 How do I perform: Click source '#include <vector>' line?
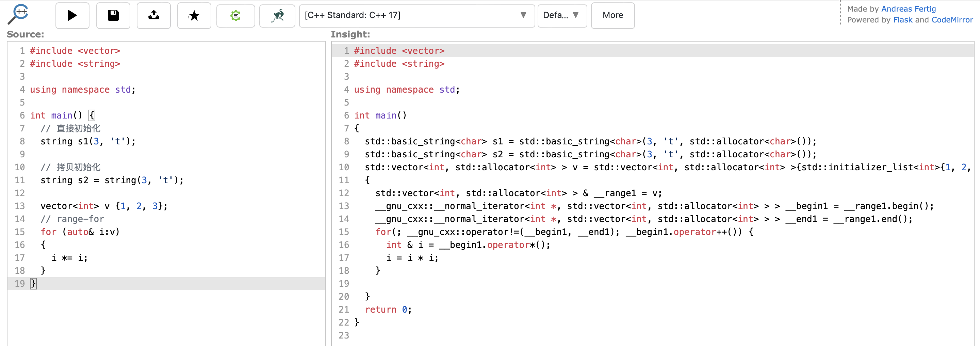click(x=75, y=51)
